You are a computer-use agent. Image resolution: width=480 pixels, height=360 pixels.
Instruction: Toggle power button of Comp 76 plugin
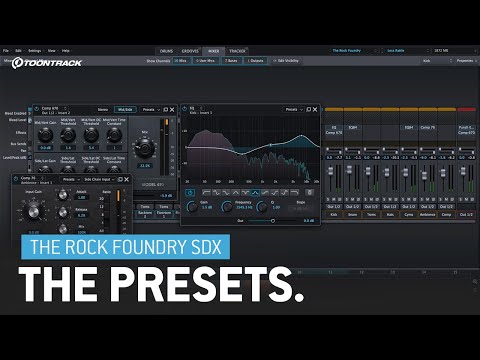point(15,179)
